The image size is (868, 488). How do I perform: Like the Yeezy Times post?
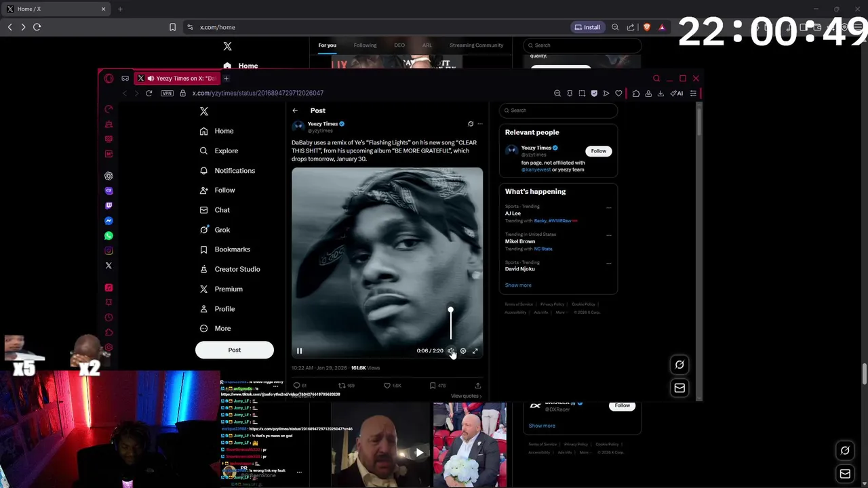pos(387,385)
